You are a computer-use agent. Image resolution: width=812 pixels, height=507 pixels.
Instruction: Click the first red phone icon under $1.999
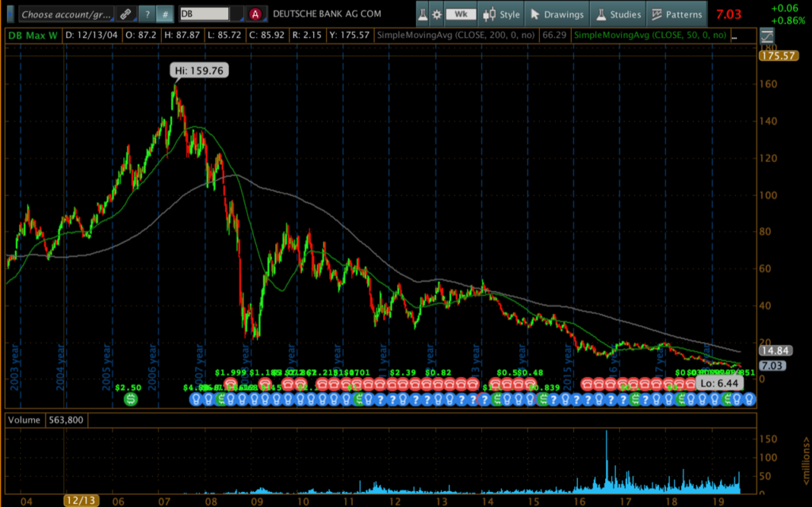point(231,384)
